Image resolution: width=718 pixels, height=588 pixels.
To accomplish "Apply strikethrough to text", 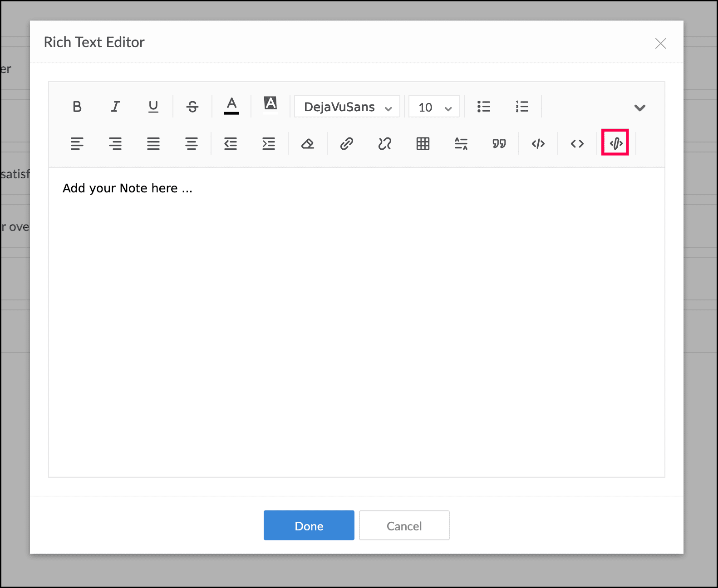I will coord(192,107).
